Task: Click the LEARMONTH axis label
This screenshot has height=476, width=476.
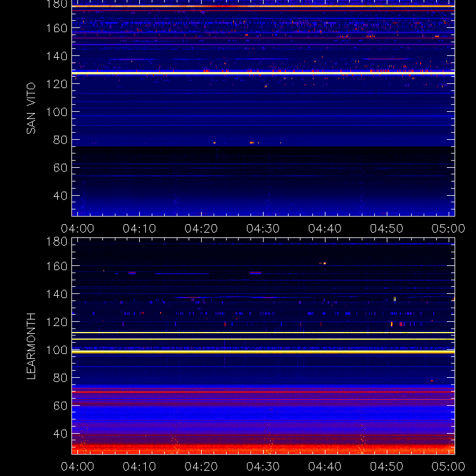Action: 31,346
